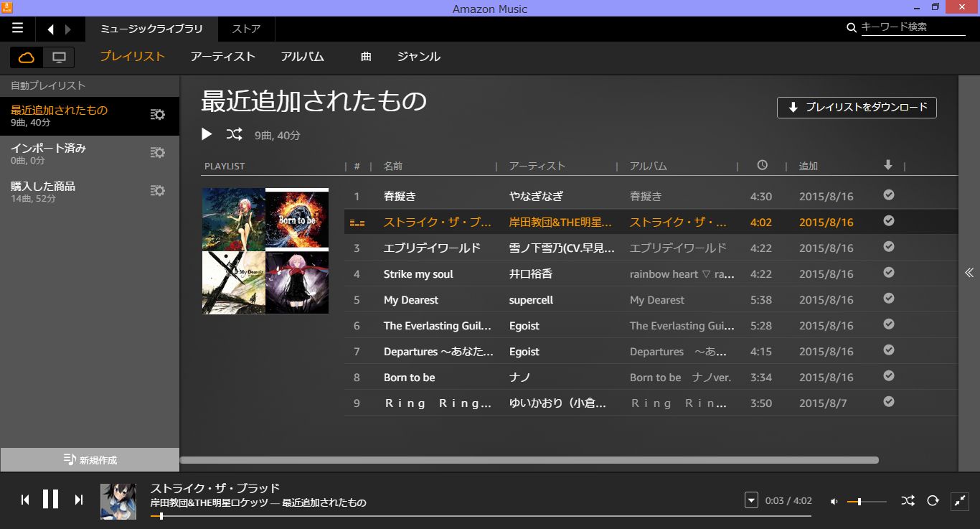
Task: Switch to cloud library view
Action: click(27, 57)
